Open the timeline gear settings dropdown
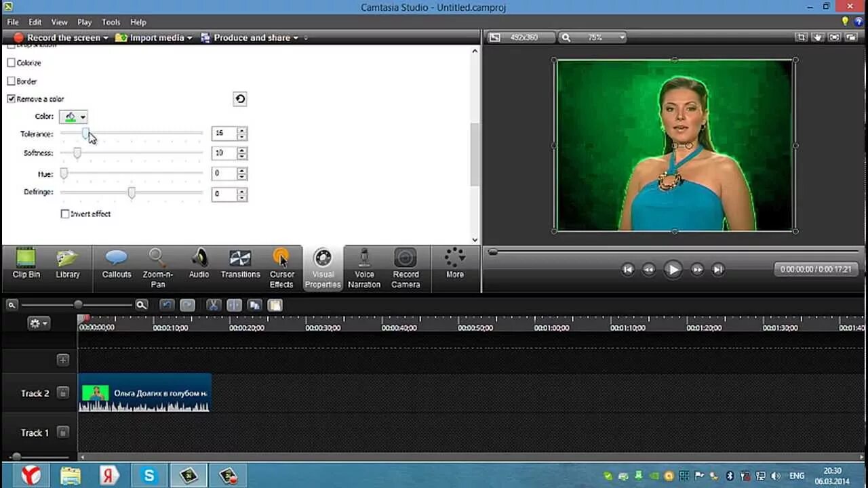 [39, 323]
